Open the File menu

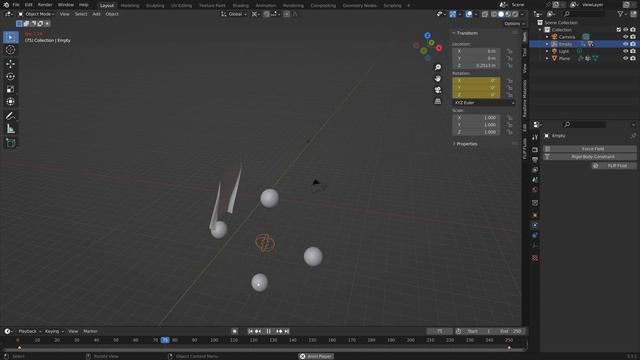coord(16,5)
